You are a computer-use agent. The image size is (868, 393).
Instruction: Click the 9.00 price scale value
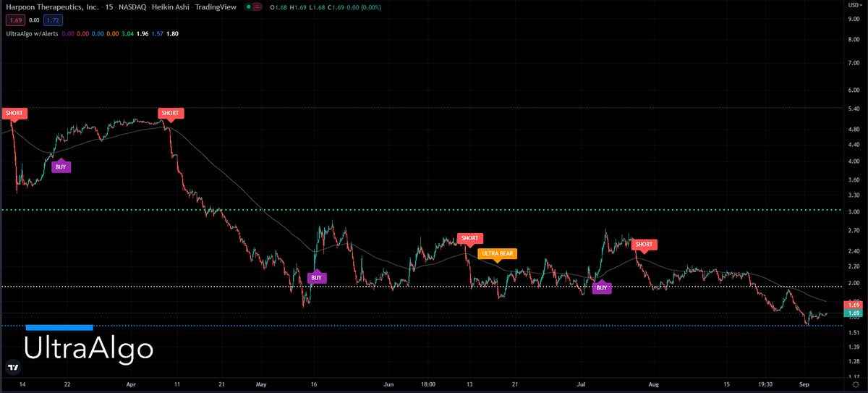coord(854,20)
